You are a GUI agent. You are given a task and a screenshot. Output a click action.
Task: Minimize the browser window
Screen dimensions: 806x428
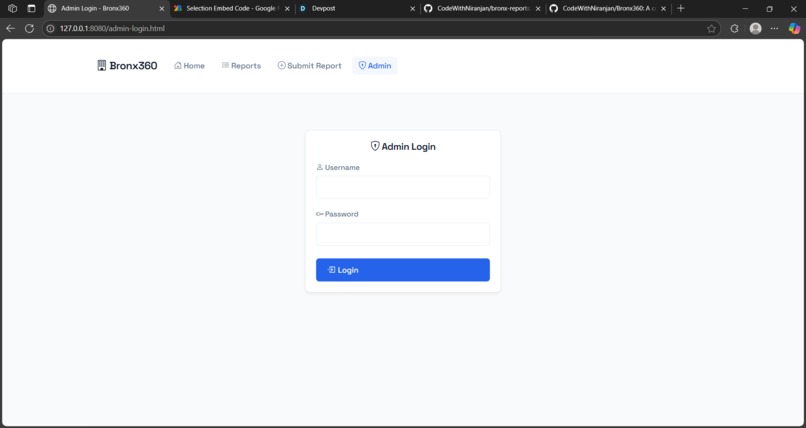point(745,9)
